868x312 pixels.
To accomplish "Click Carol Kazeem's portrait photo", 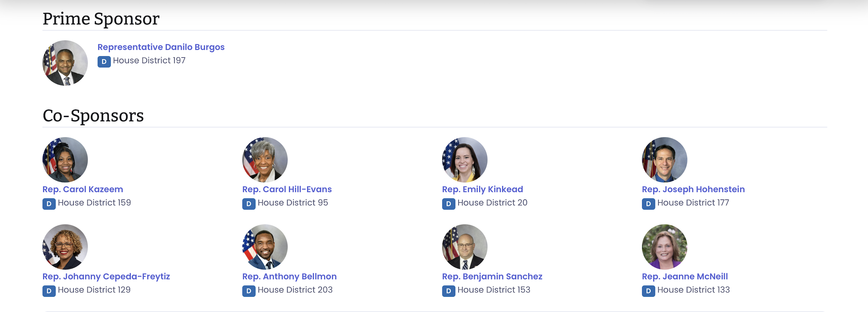I will point(65,160).
